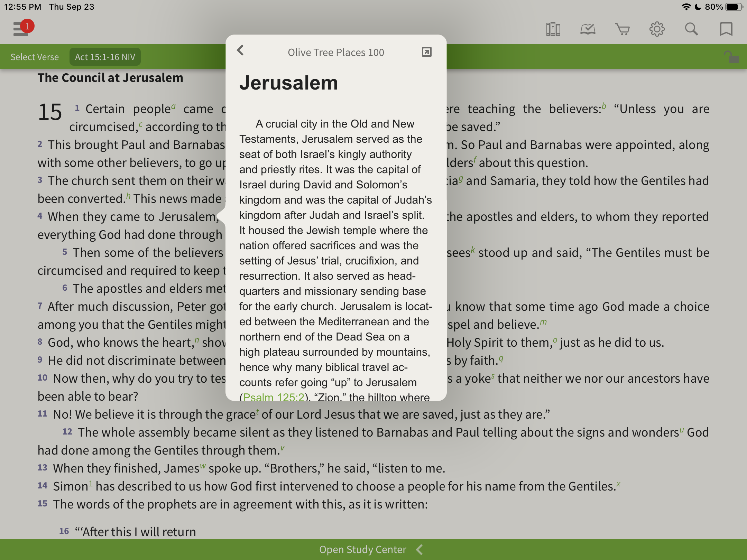The height and width of the screenshot is (560, 747).
Task: Tap the word 'Jerusalem,' in verse 4
Action: click(189, 217)
